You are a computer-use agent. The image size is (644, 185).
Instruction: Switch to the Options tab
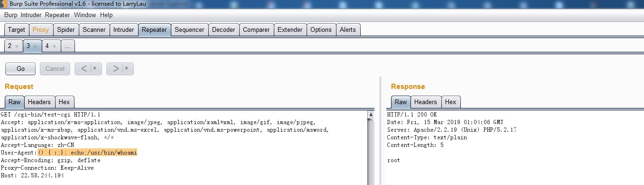tap(321, 29)
